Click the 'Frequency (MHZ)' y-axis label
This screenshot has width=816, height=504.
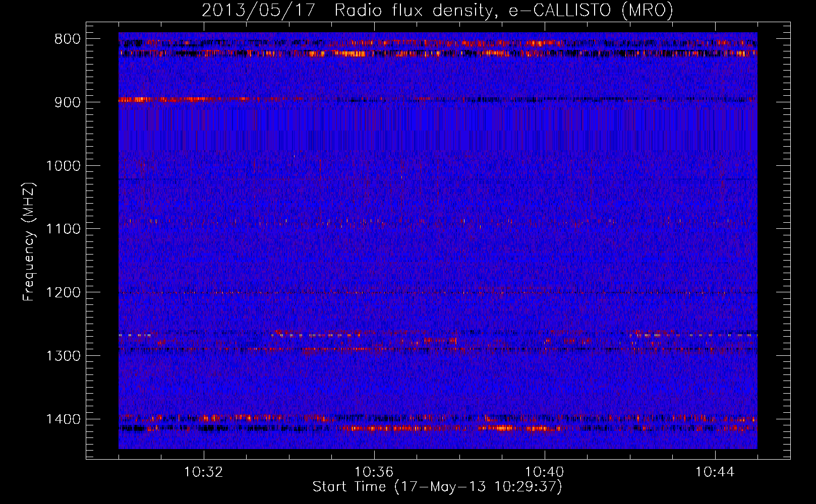[x=29, y=241]
